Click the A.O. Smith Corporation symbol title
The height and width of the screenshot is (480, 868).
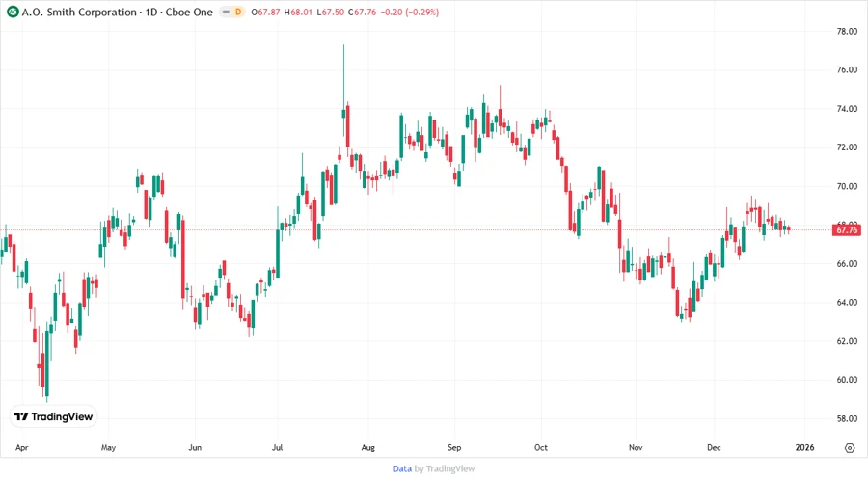coord(118,13)
